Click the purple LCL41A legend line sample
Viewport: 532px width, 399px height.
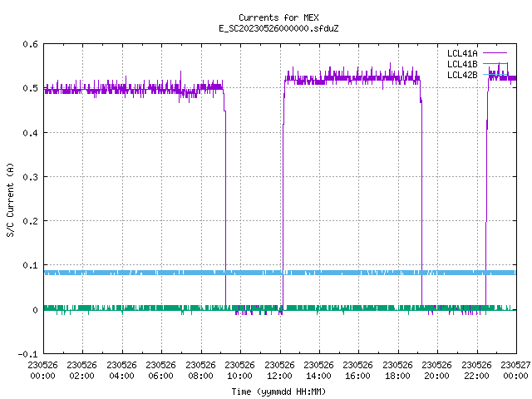tap(495, 53)
